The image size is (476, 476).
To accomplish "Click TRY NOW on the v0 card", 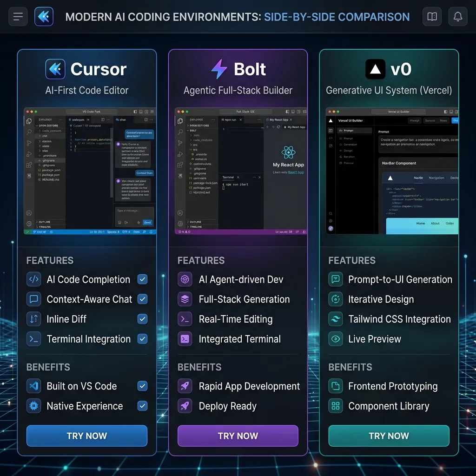I will click(389, 436).
